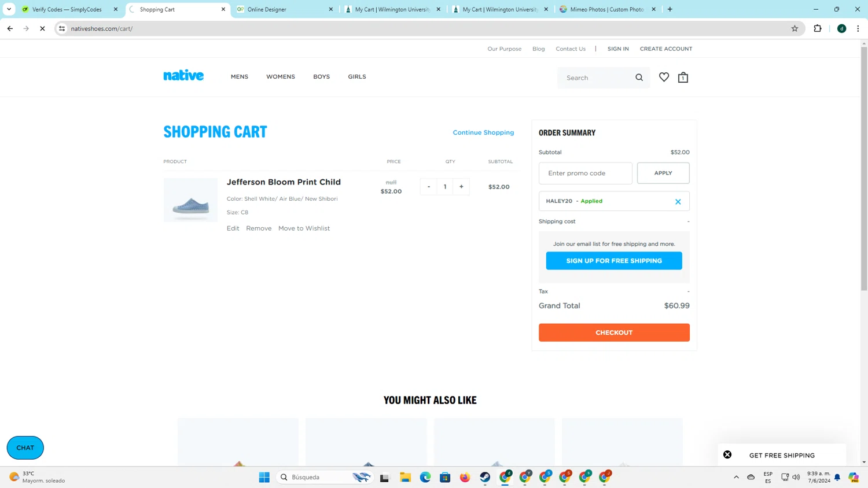Open Microsoft Store from the taskbar
The height and width of the screenshot is (488, 868).
(x=445, y=477)
